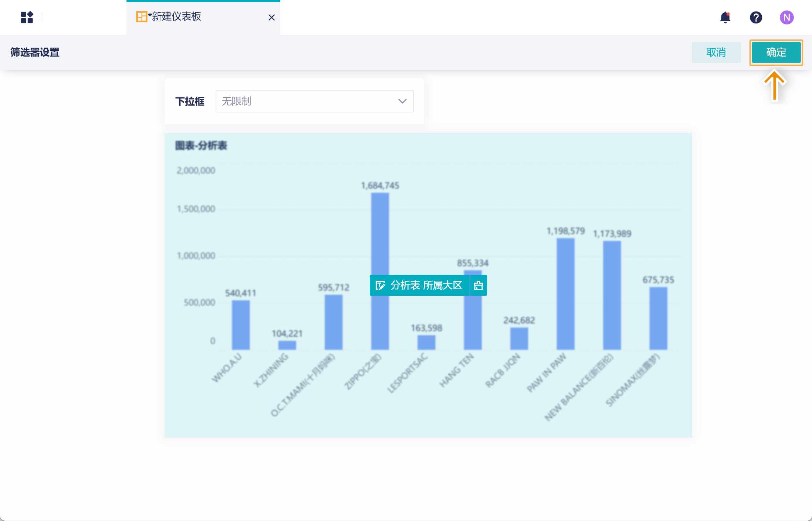Click the icon right of 分析表-所属大区
Screen dimensions: 812x521
pos(478,285)
